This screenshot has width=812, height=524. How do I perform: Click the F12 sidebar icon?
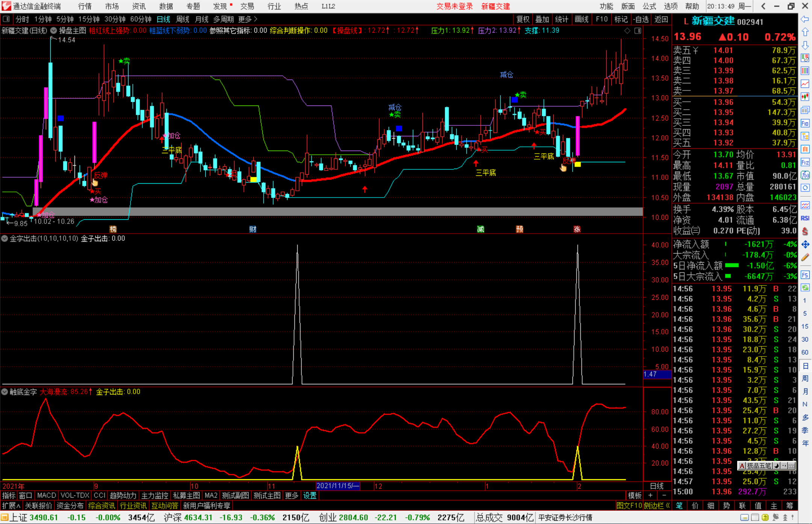[805, 162]
